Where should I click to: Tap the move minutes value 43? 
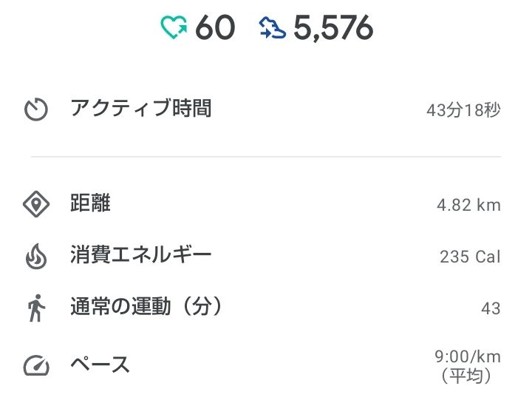(491, 308)
